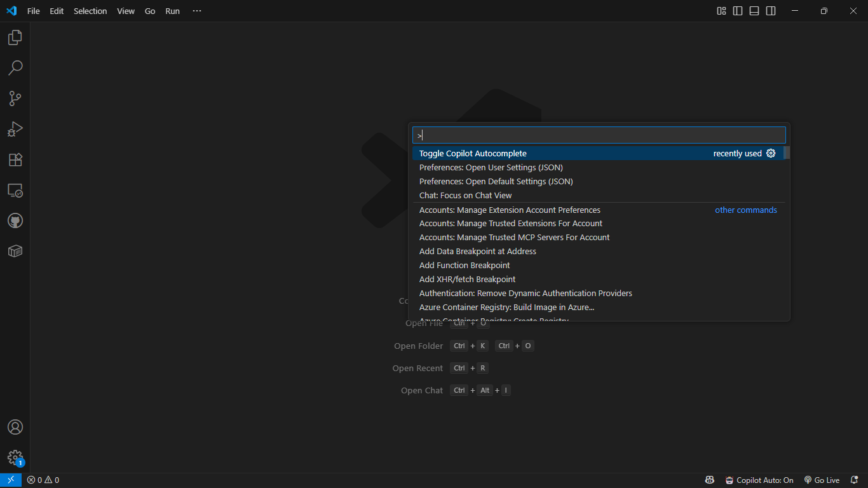Image resolution: width=868 pixels, height=488 pixels.
Task: Open the File menu
Action: 34,11
